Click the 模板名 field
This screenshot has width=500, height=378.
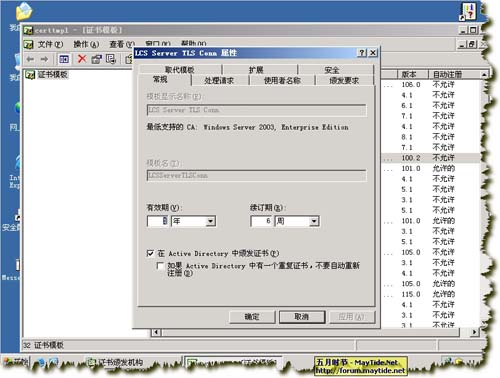pyautogui.click(x=257, y=175)
